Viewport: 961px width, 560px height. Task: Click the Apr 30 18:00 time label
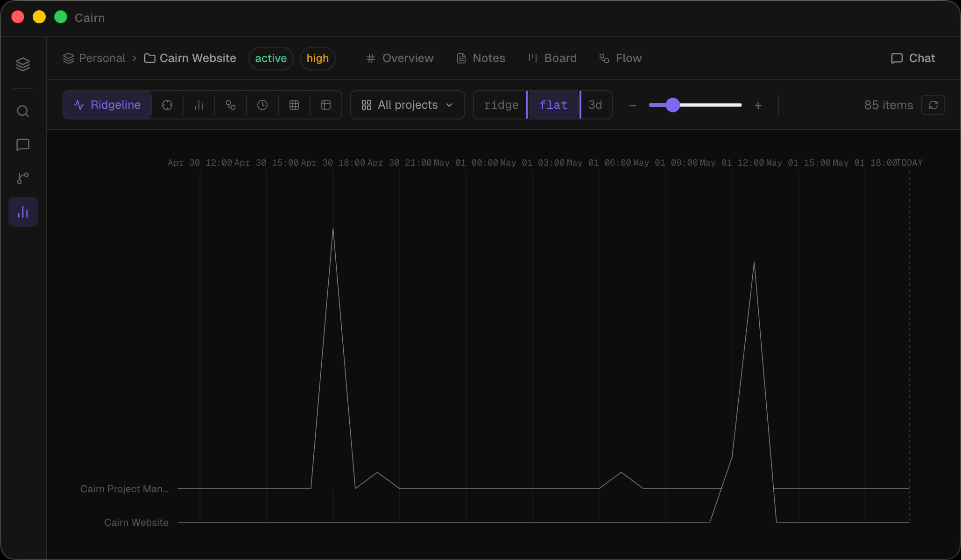tap(333, 163)
